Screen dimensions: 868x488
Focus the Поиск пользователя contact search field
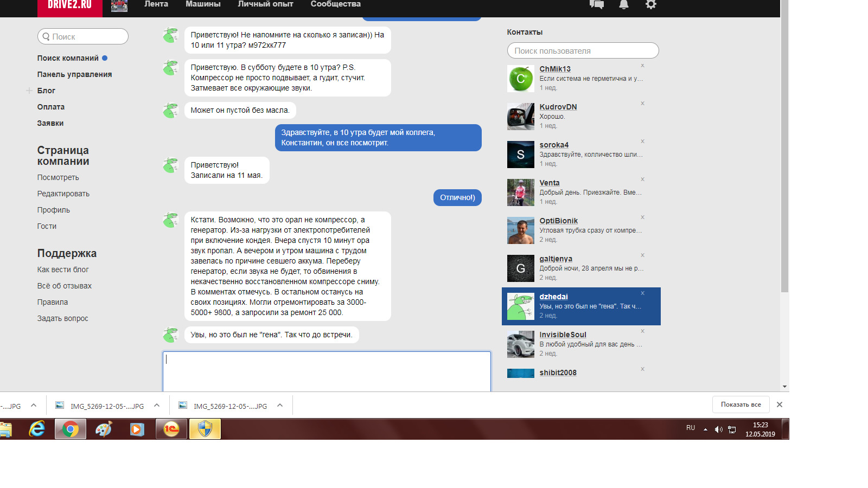tap(583, 50)
